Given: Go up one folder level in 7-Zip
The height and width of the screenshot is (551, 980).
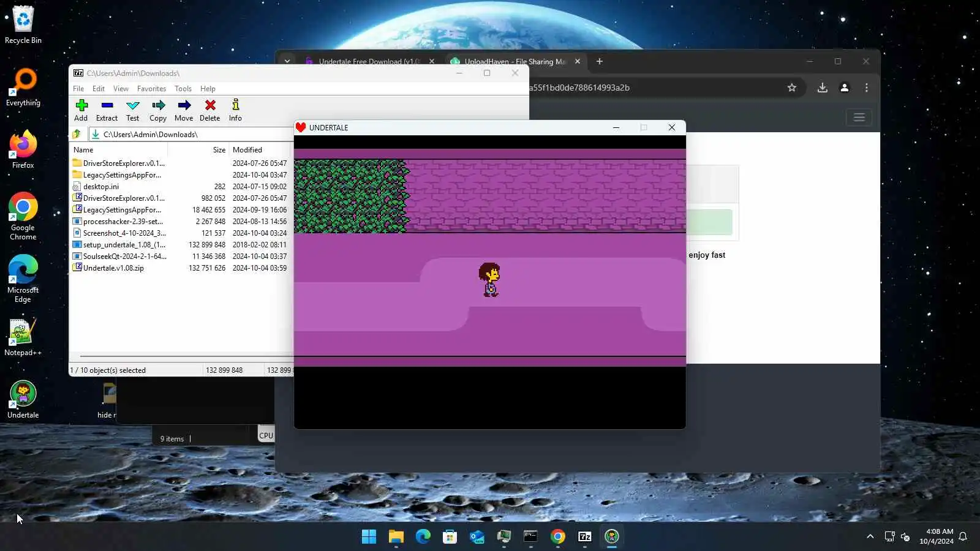Looking at the screenshot, I should pos(77,134).
